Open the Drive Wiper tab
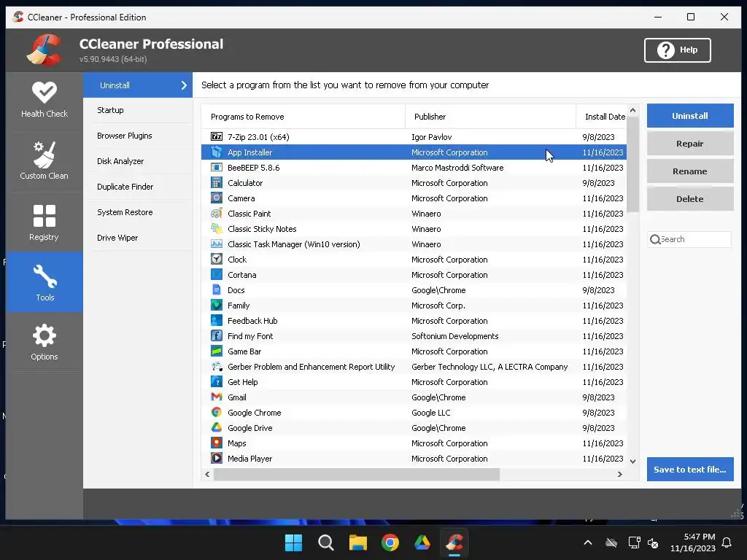The width and height of the screenshot is (747, 560). [138, 238]
